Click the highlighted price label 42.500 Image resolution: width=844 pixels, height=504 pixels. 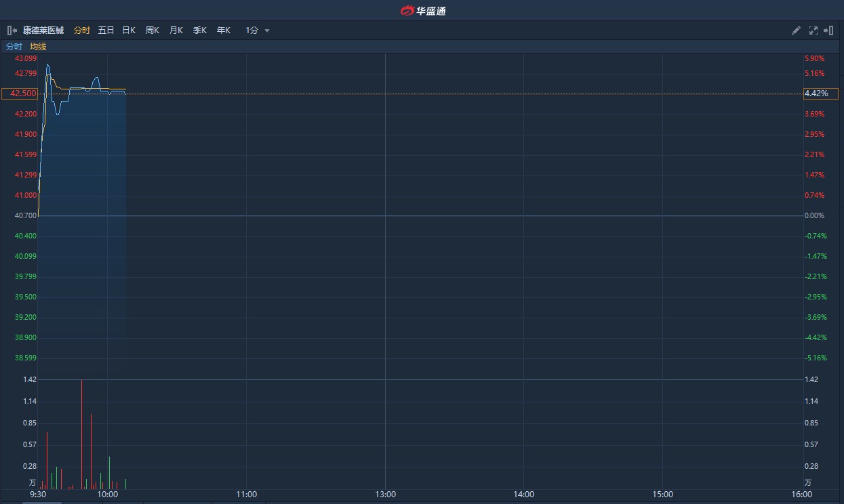pos(21,93)
